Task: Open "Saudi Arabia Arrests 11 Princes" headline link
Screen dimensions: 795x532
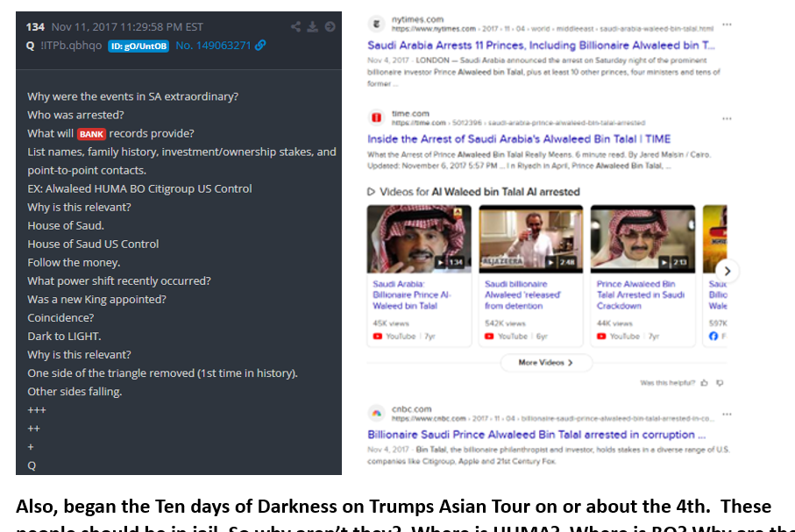Action: pos(541,46)
